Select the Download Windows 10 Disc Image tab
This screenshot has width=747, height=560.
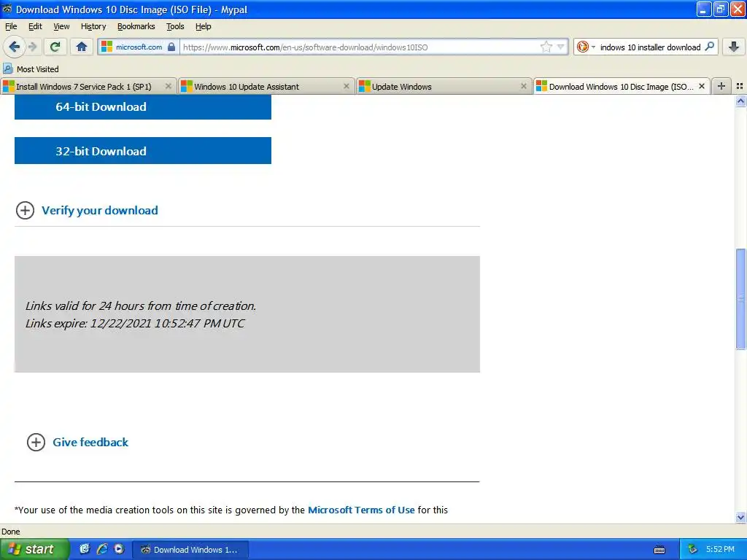tap(622, 86)
